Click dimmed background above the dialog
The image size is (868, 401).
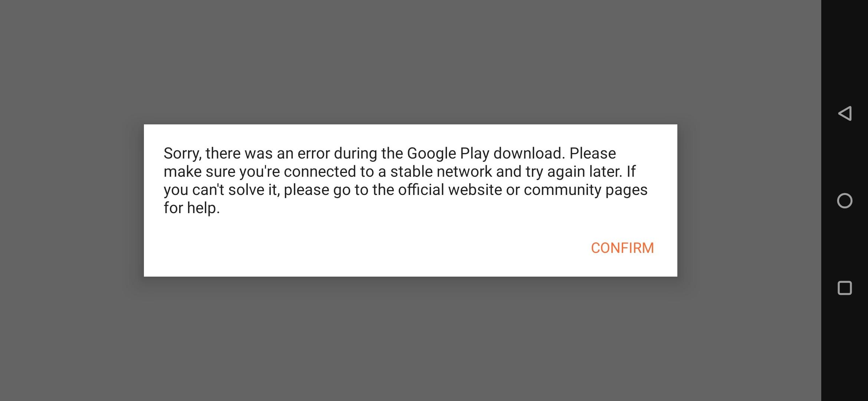411,62
